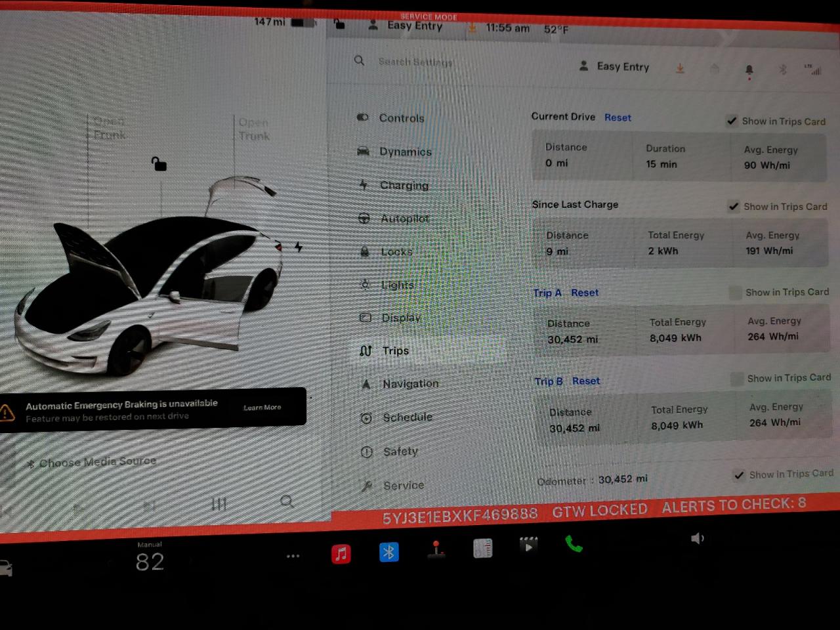The height and width of the screenshot is (630, 840).
Task: Rename Trip A by clicking its label
Action: pyautogui.click(x=547, y=293)
